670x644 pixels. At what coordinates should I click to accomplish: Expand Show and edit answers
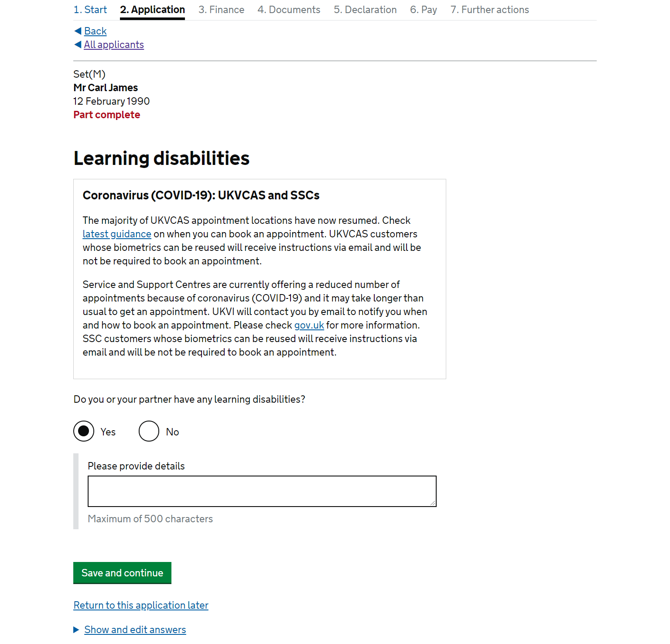[x=135, y=630]
